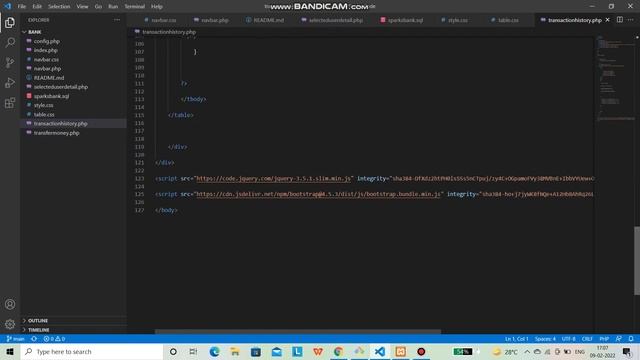Open index.php in the explorer
The image size is (640, 360).
pyautogui.click(x=46, y=50)
